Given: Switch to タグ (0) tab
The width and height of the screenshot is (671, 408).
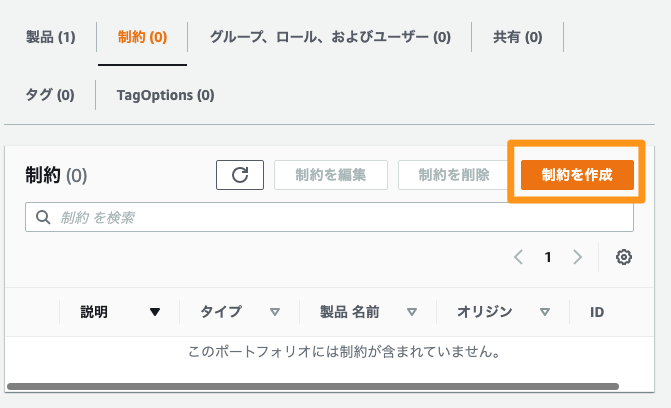Looking at the screenshot, I should pyautogui.click(x=50, y=95).
